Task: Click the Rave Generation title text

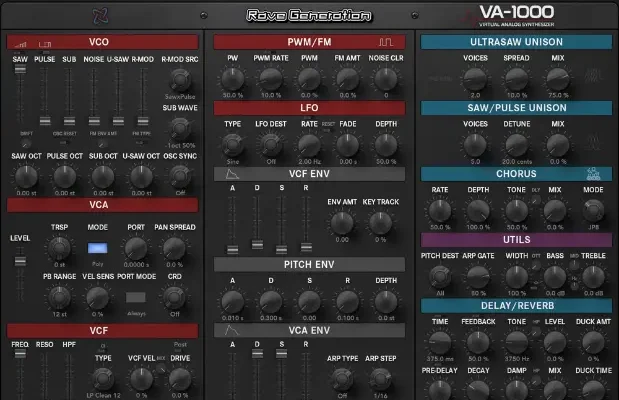Action: (309, 15)
